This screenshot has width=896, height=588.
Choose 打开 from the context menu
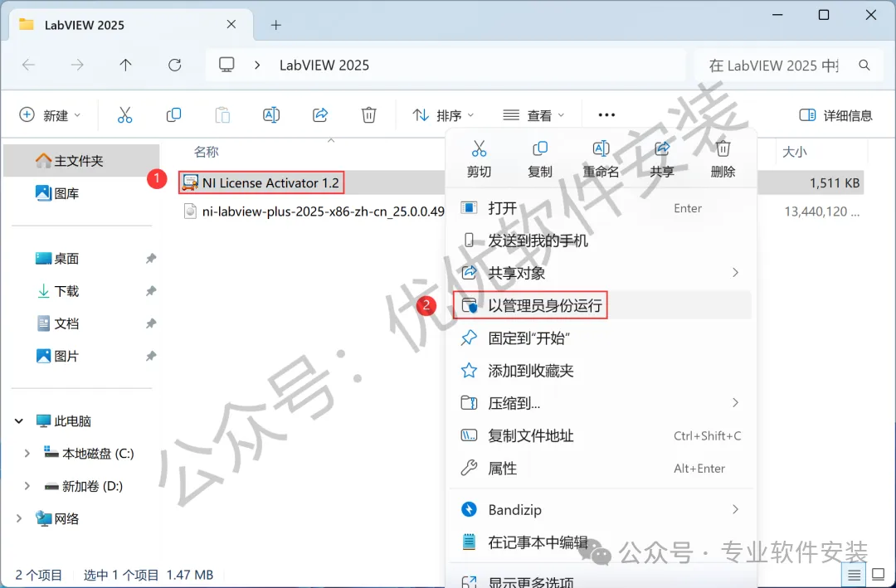click(601, 208)
